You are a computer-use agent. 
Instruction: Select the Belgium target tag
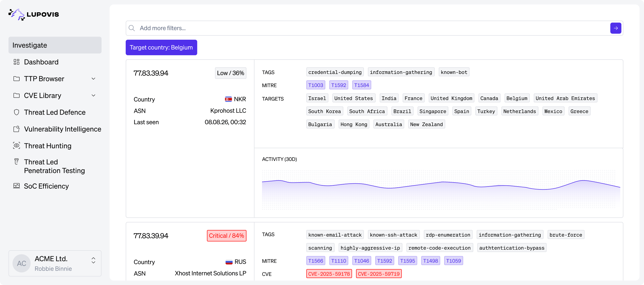click(x=517, y=98)
